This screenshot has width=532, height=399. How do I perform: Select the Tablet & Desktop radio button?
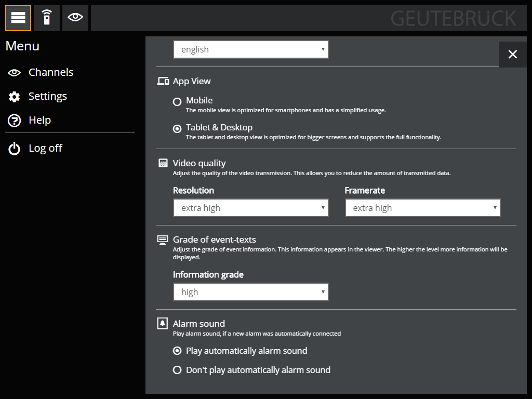pos(177,129)
